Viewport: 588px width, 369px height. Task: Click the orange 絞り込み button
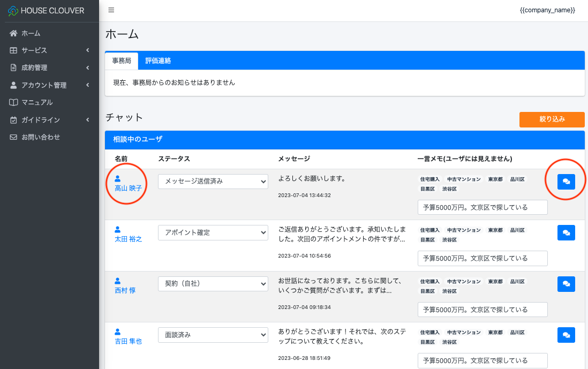(x=552, y=119)
